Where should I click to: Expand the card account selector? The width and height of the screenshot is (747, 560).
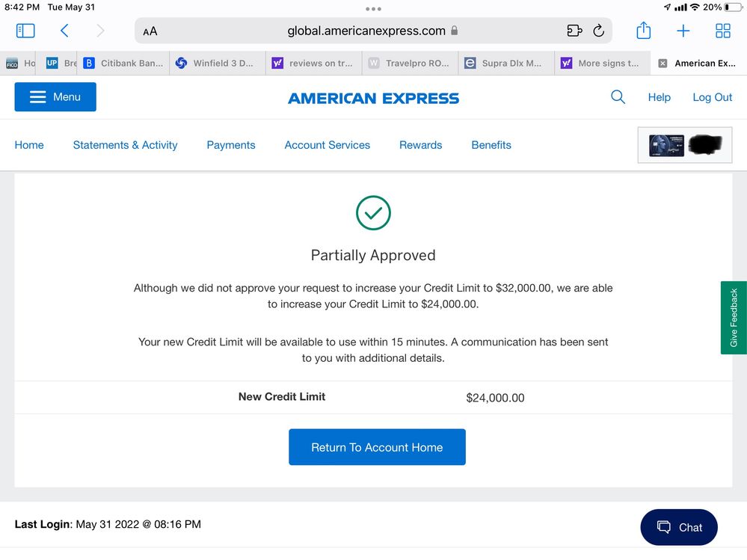pyautogui.click(x=684, y=145)
